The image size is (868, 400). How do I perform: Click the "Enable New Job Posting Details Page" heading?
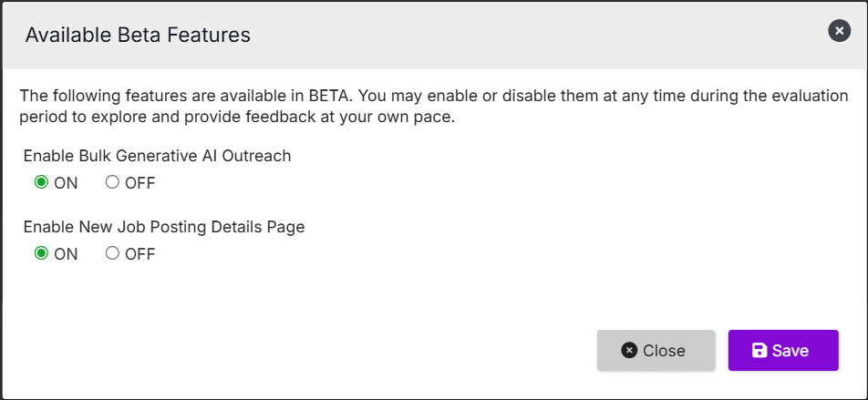click(164, 227)
